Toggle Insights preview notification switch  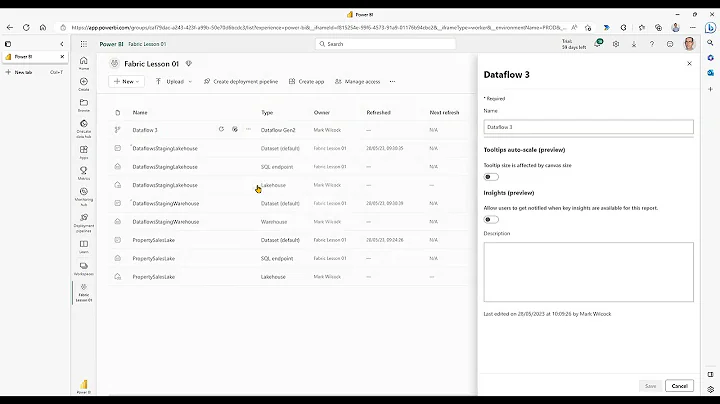[x=491, y=219]
